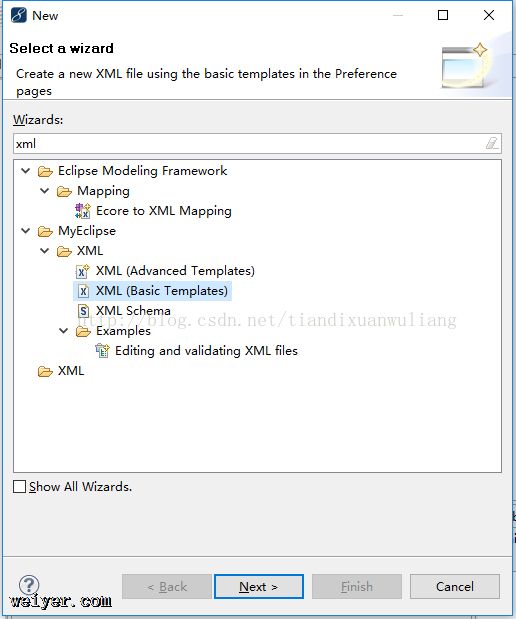Click the XML Schema icon
This screenshot has width=516, height=619.
coord(83,311)
